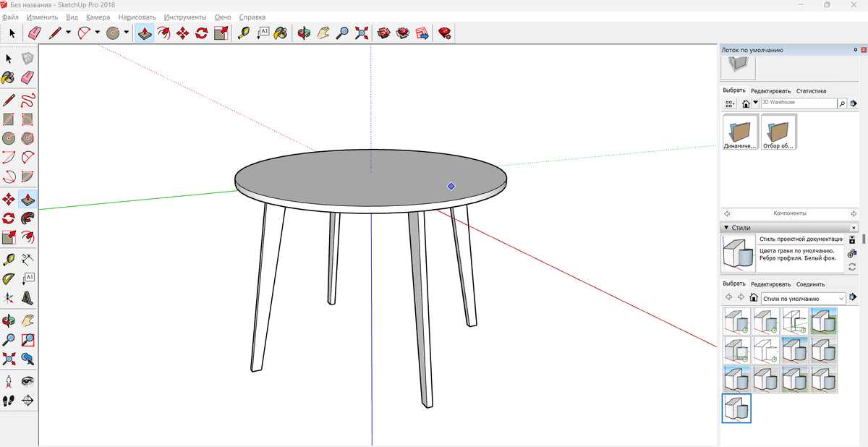Select the Eraser tool in the top toolbar
Viewport: 868px width, 447px height.
(34, 33)
